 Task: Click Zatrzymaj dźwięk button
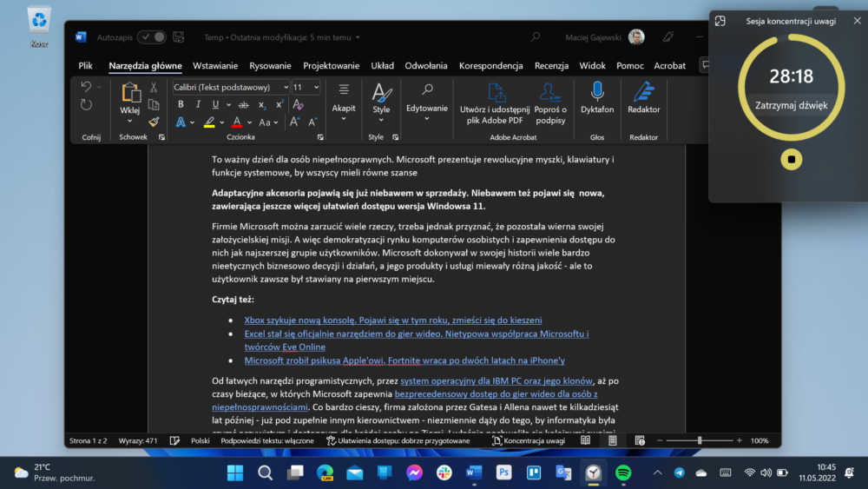click(791, 105)
